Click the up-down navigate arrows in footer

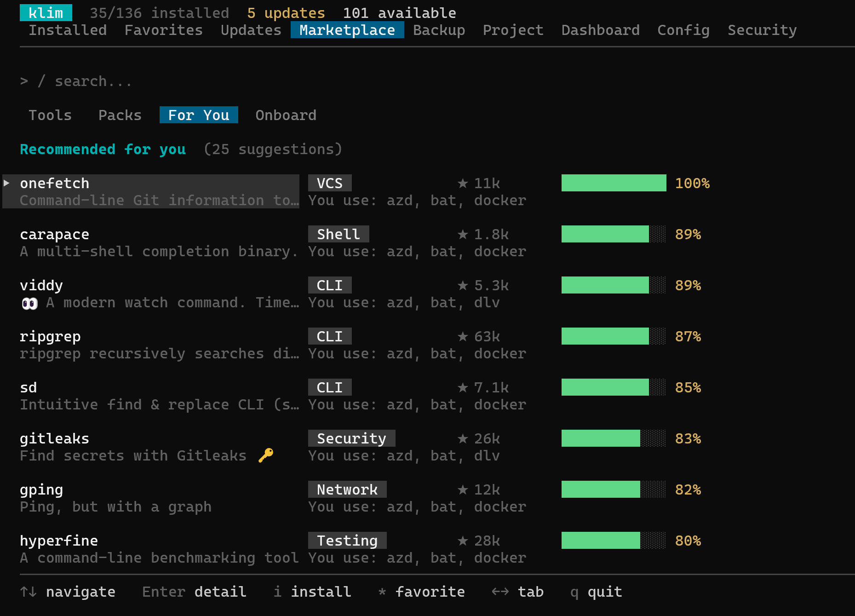pyautogui.click(x=29, y=592)
